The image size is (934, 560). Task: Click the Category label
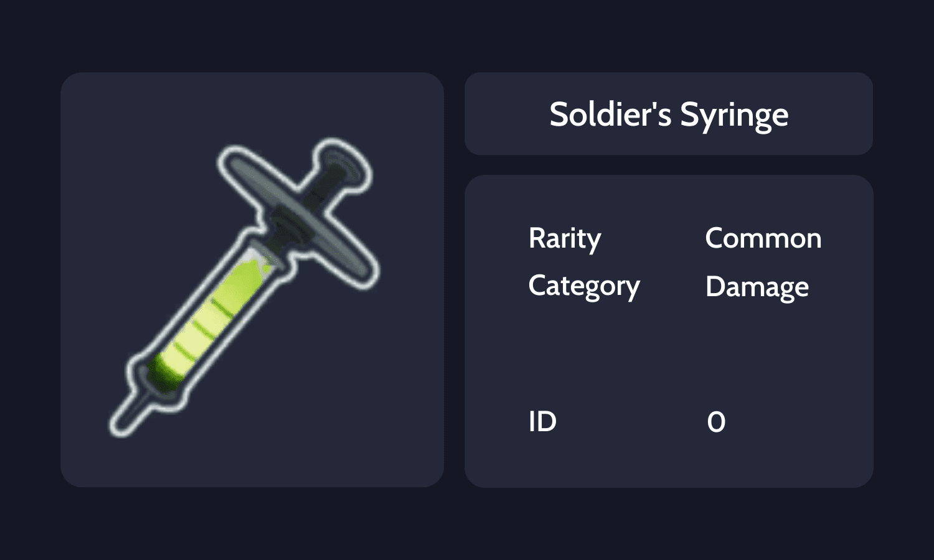click(583, 286)
